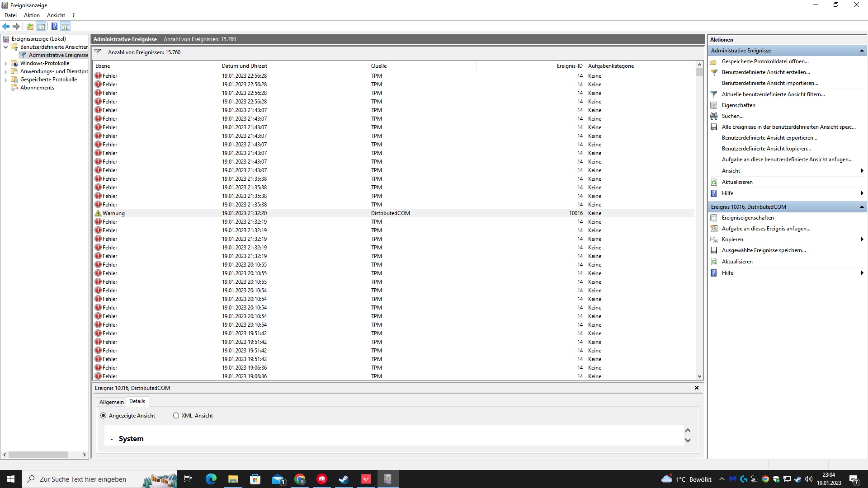Viewport: 868px width, 488px height.
Task: Switch to the Allgemein tab
Action: 111,402
